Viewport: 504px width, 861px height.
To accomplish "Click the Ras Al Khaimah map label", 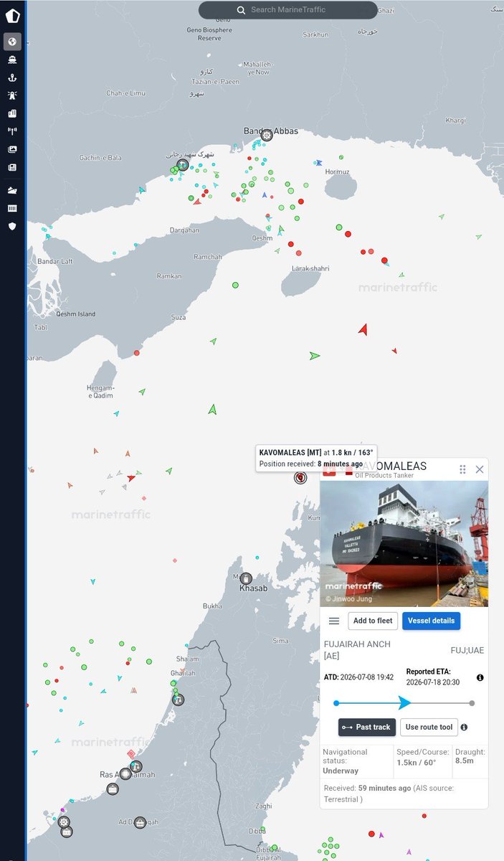I will pyautogui.click(x=126, y=775).
